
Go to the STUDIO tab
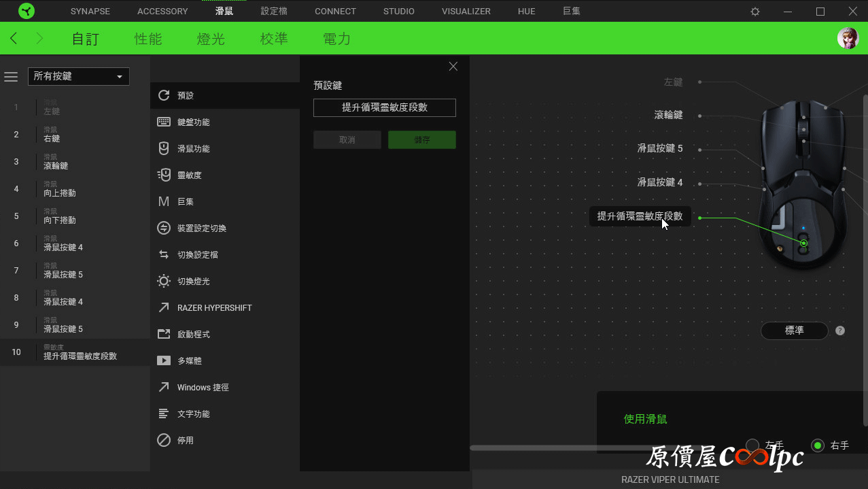(399, 12)
